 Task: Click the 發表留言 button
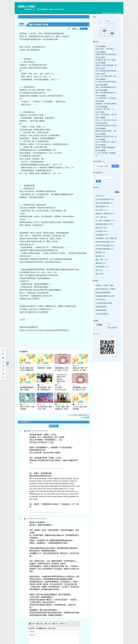coord(54,426)
